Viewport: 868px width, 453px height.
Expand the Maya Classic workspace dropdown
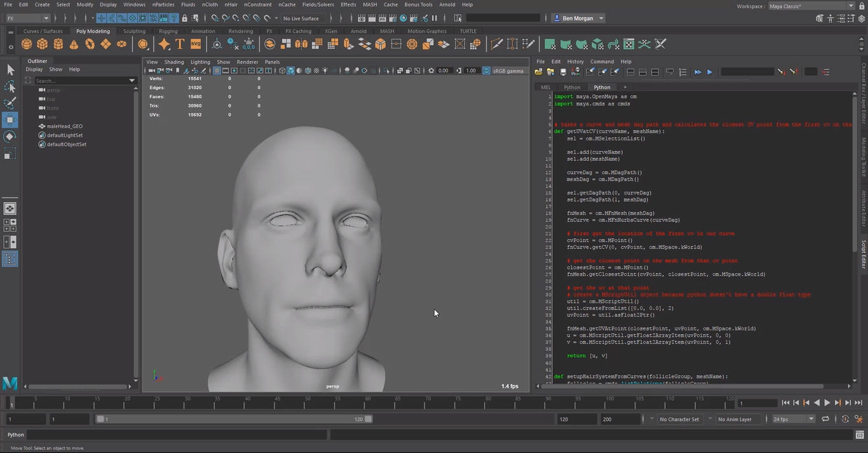[811, 6]
